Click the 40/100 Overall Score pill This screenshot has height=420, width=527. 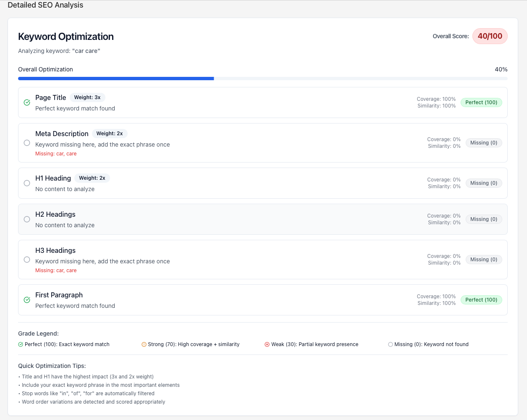(x=490, y=36)
